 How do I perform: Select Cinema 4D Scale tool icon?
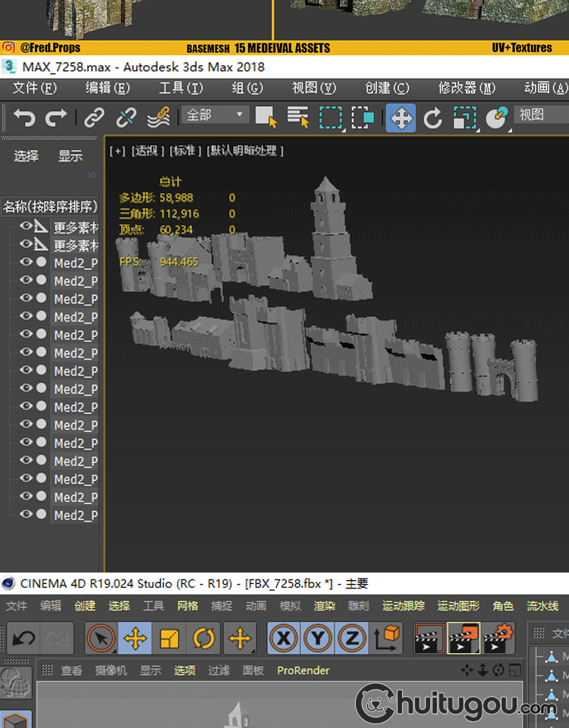tap(169, 639)
